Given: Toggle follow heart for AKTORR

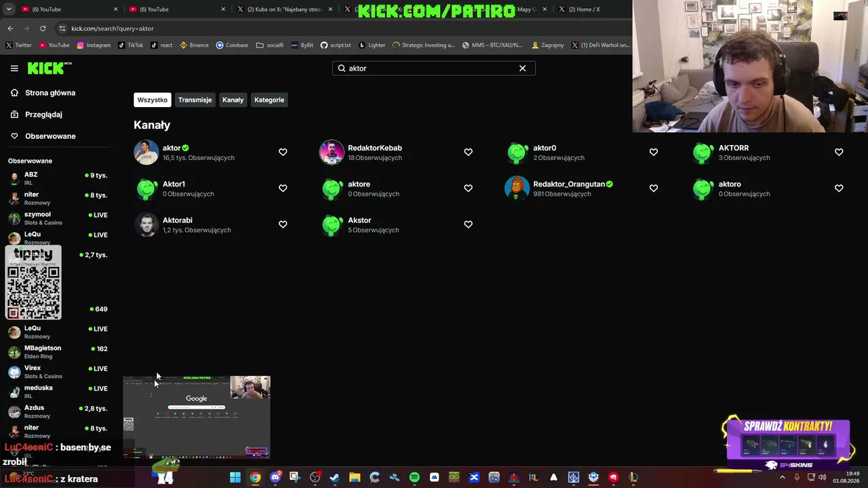Looking at the screenshot, I should coord(839,152).
